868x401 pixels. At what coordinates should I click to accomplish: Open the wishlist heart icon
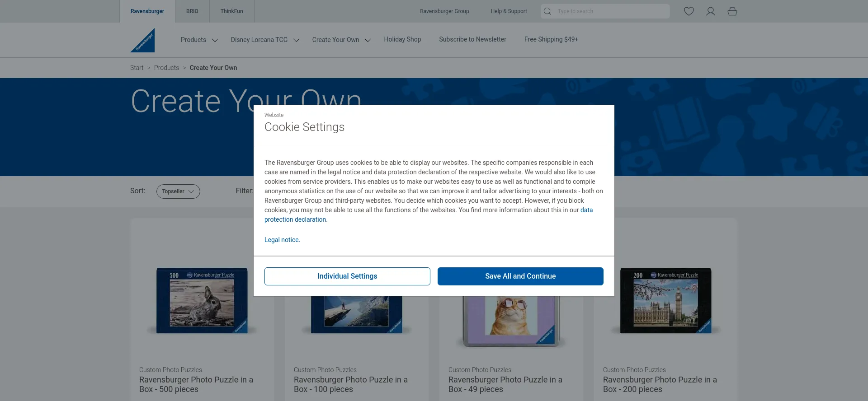(x=689, y=11)
